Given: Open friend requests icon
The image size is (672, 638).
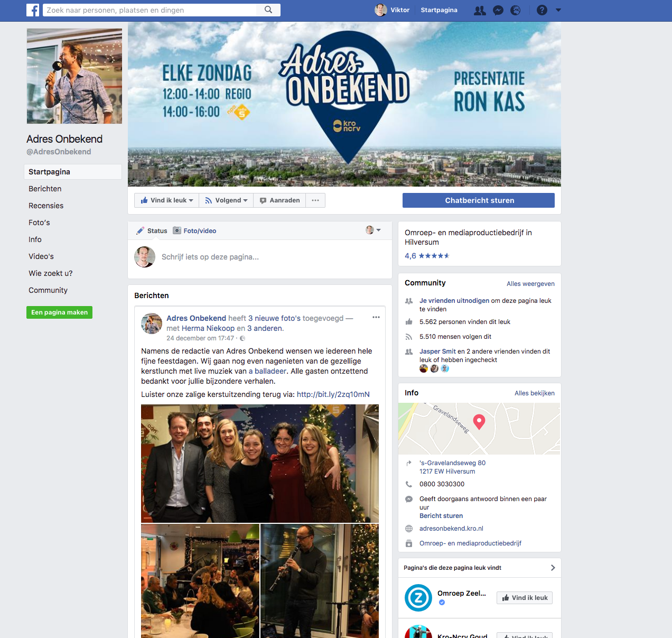Looking at the screenshot, I should click(480, 10).
